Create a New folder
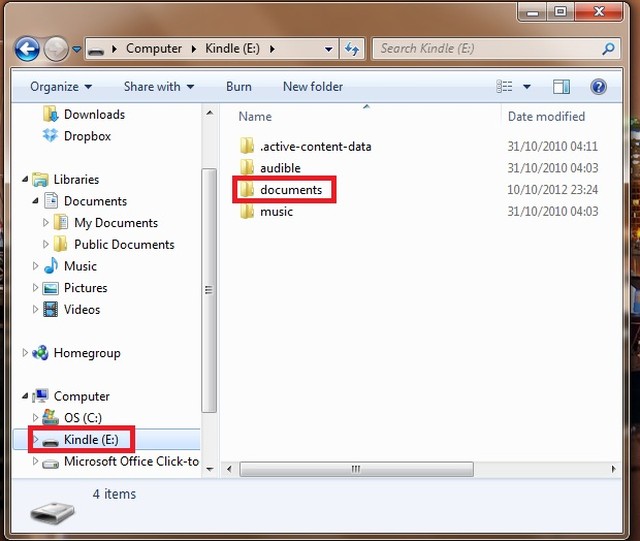 pos(313,87)
